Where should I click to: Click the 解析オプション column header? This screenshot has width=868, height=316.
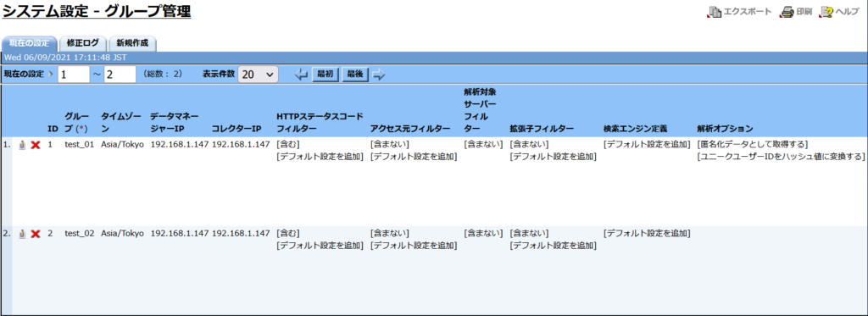pos(725,129)
